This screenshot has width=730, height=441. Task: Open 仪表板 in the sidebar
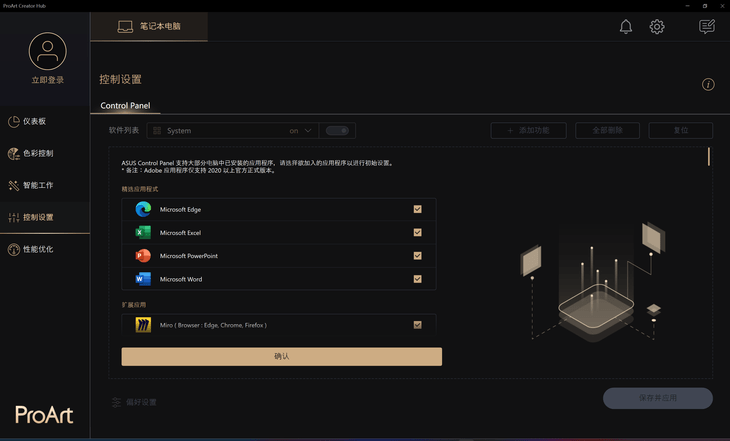(45, 122)
